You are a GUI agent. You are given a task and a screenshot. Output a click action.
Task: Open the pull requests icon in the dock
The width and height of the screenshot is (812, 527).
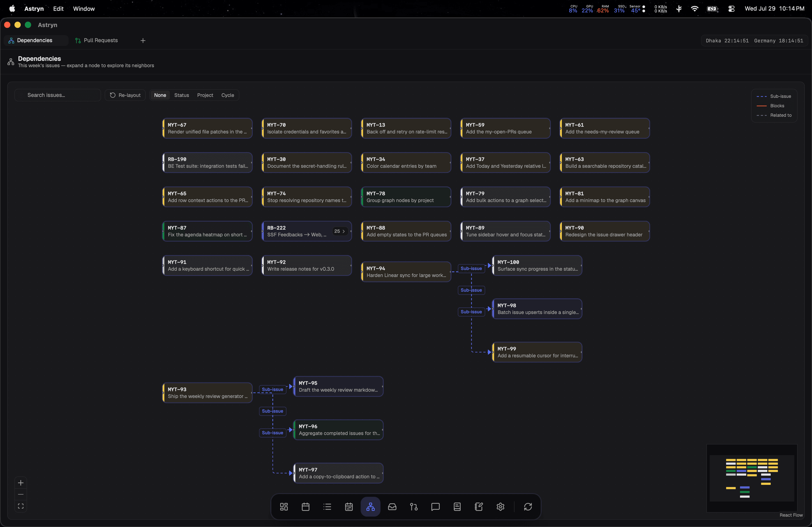tap(414, 506)
